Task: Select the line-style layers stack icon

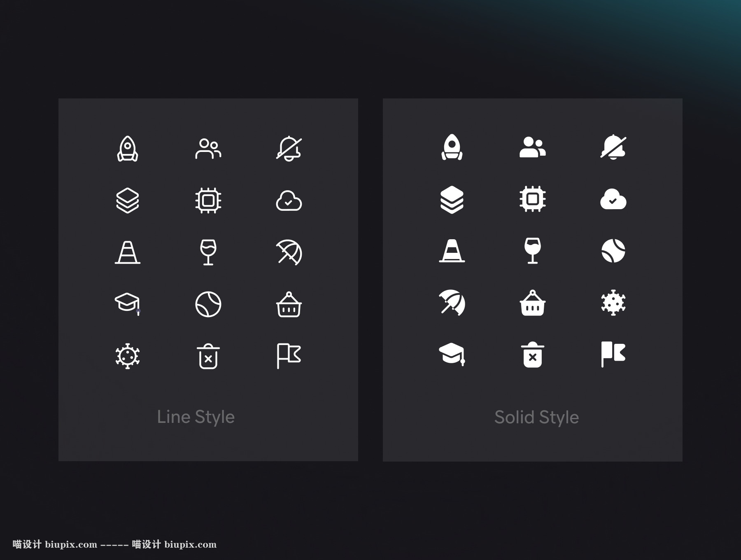Action: pyautogui.click(x=128, y=201)
